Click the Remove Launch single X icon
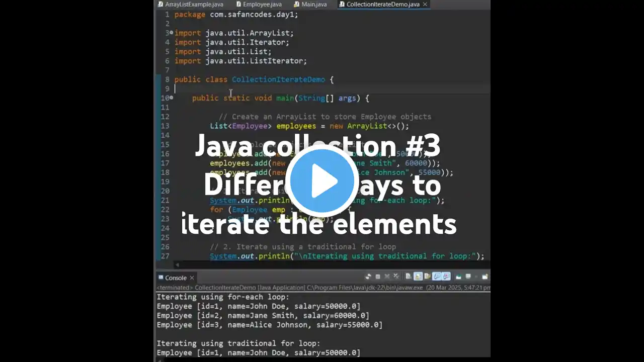 tap(387, 277)
